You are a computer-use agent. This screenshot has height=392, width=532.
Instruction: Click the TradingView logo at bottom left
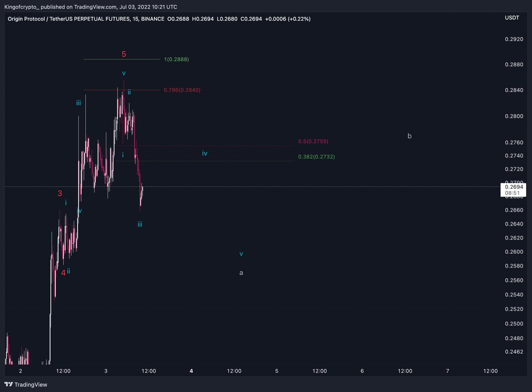pyautogui.click(x=26, y=385)
